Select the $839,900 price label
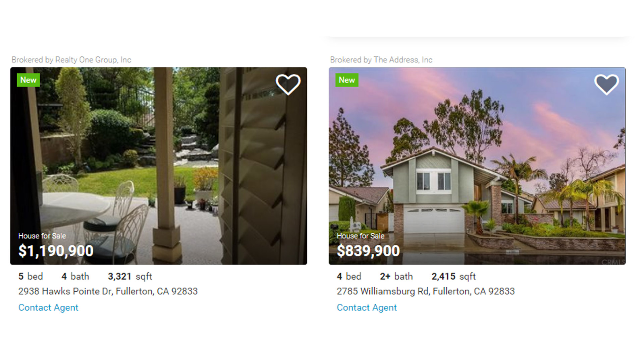644x362 pixels. 368,251
